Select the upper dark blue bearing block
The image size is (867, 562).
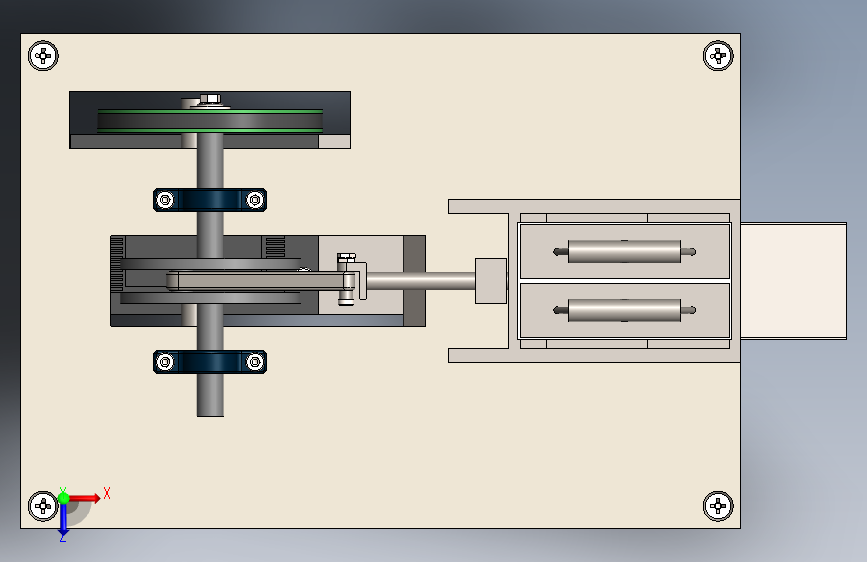(210, 200)
